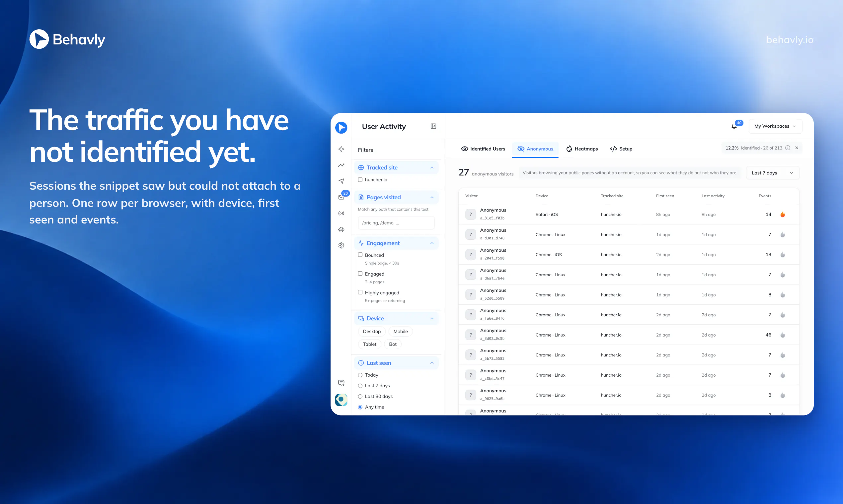Toggle the Desktop device filter chip
This screenshot has height=504, width=843.
click(x=372, y=332)
